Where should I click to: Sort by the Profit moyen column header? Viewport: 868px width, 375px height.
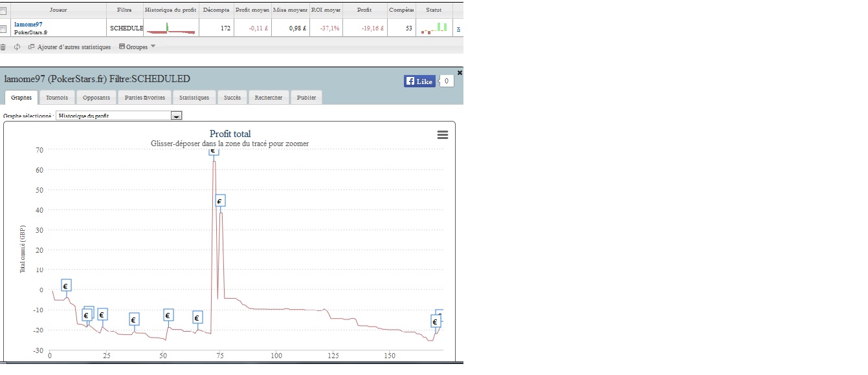click(252, 10)
